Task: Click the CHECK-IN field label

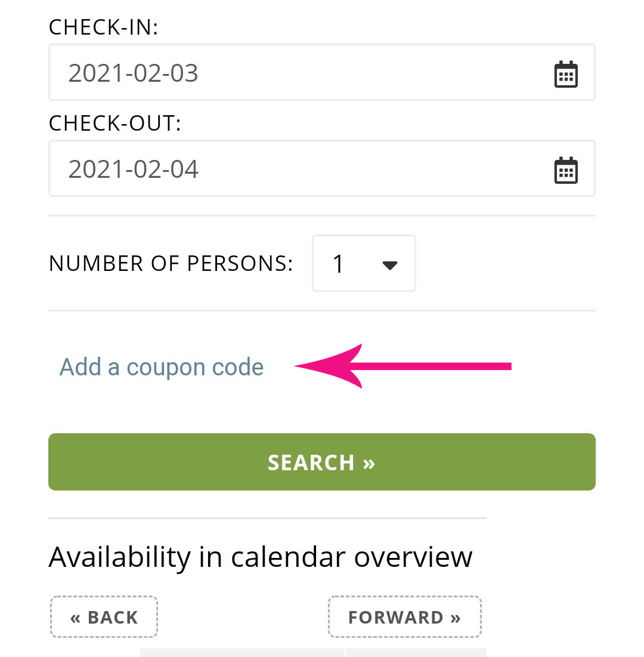Action: pyautogui.click(x=103, y=27)
